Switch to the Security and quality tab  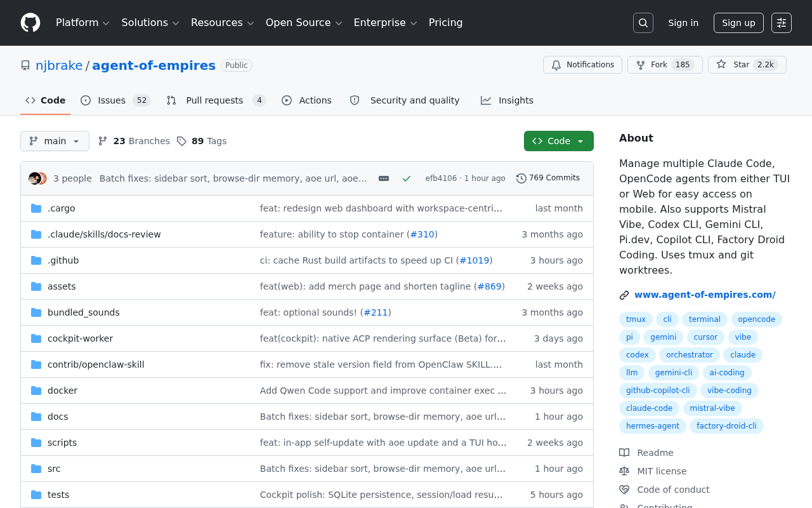405,100
